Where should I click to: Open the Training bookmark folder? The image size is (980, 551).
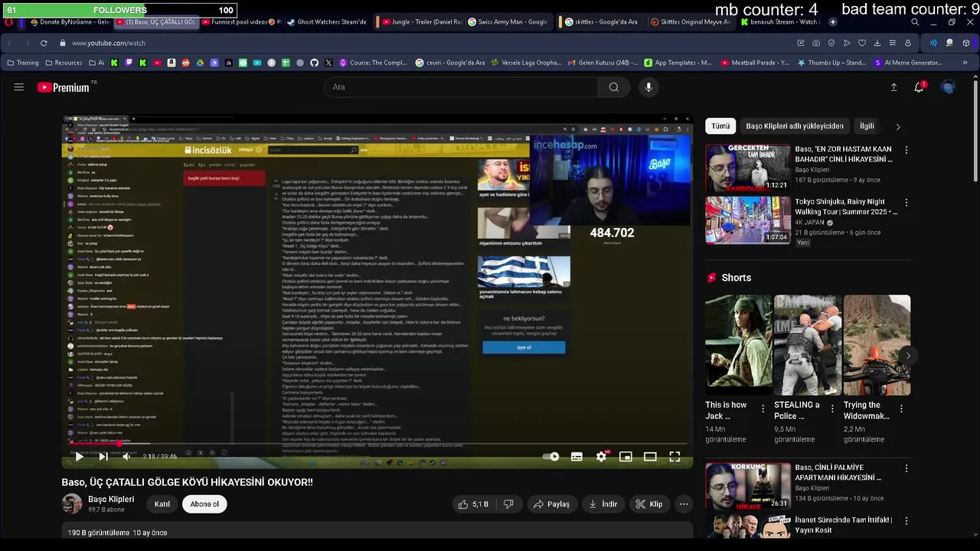tap(22, 63)
